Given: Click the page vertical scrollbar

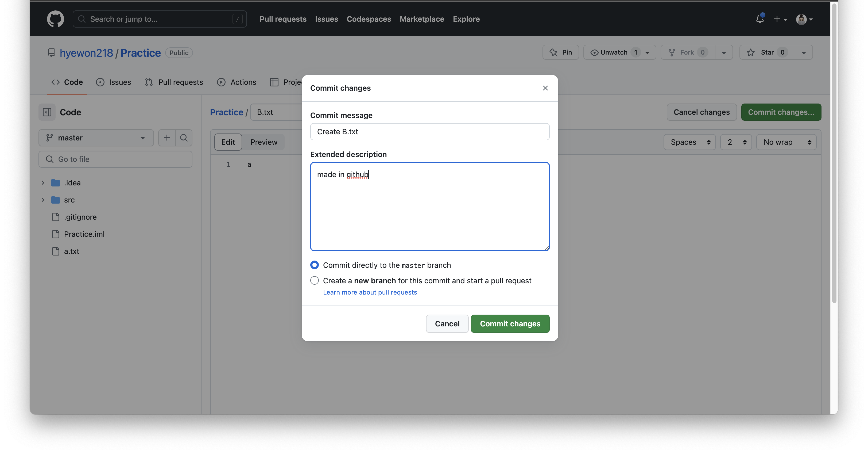Looking at the screenshot, I should (834, 153).
